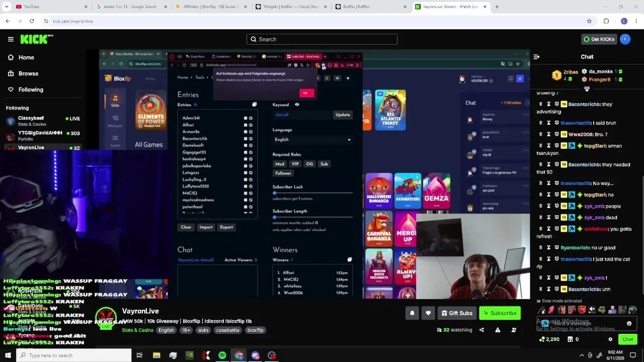Image resolution: width=644 pixels, height=362 pixels.
Task: Click the green Subscribe button
Action: click(500, 313)
